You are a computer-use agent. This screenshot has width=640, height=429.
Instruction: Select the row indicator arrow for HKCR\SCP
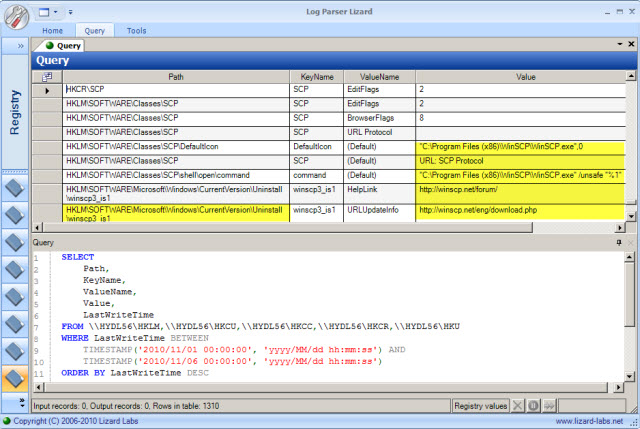click(x=47, y=91)
